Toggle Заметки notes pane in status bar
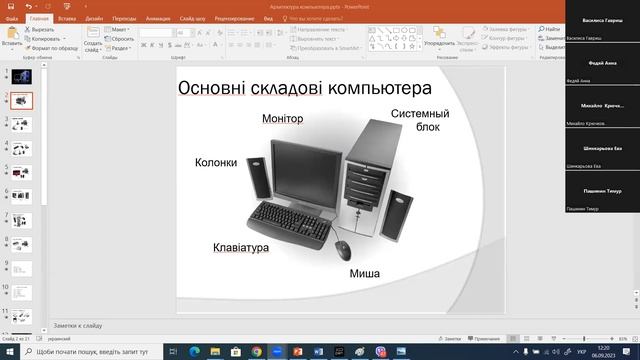This screenshot has height=360, width=640. [x=450, y=339]
